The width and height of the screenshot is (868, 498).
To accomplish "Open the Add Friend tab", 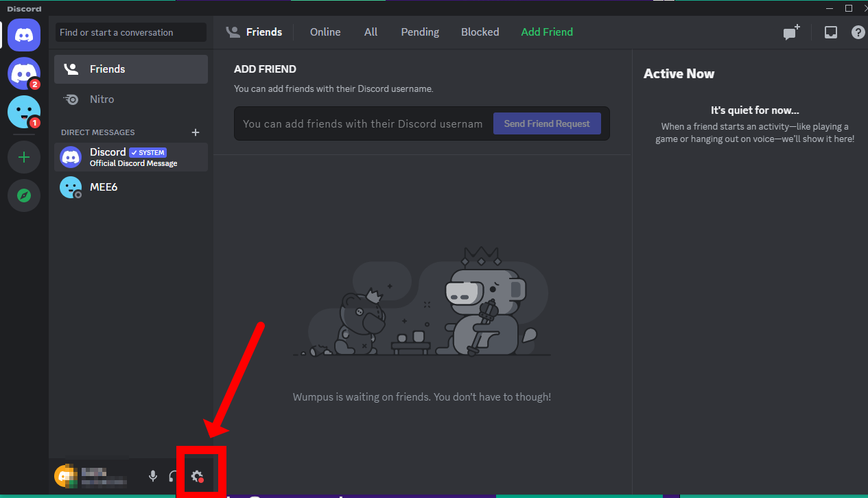I will click(x=547, y=32).
